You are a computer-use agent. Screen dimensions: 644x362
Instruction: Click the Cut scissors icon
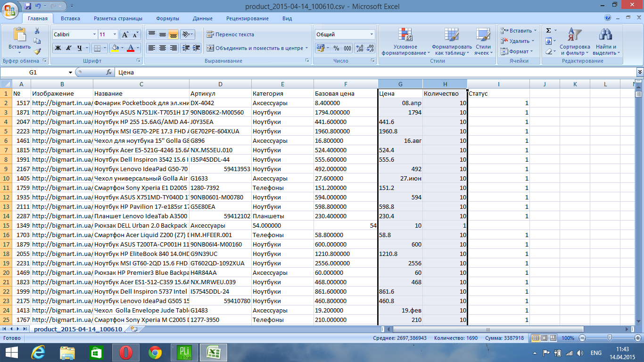point(37,31)
